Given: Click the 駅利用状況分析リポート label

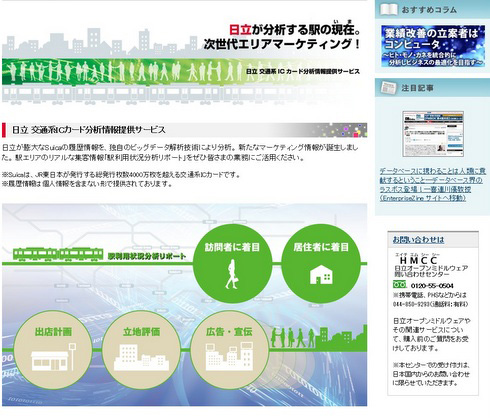Looking at the screenshot, I should click(147, 256).
